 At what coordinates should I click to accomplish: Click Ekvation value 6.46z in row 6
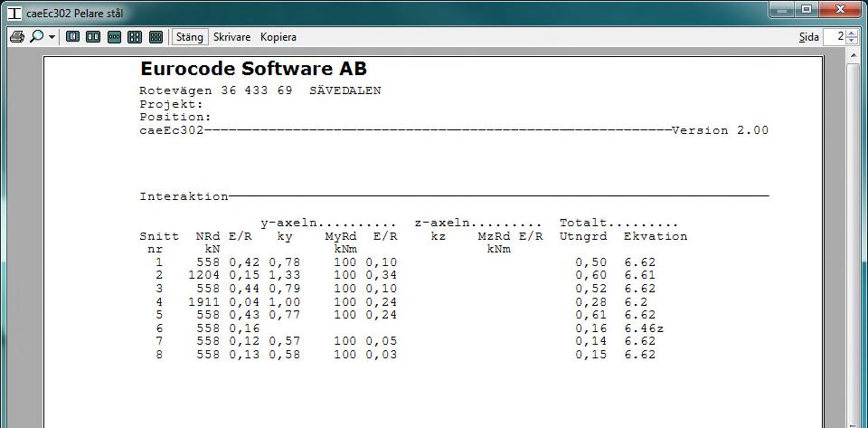644,328
